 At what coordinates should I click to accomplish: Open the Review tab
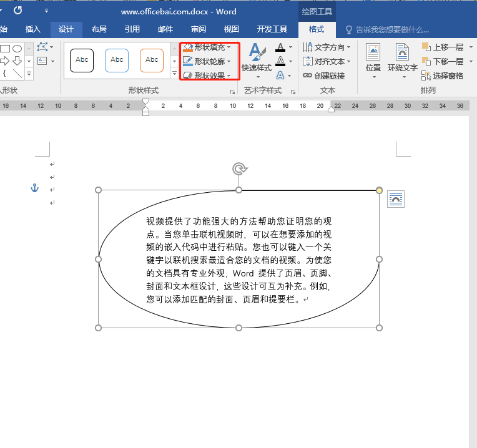point(199,29)
